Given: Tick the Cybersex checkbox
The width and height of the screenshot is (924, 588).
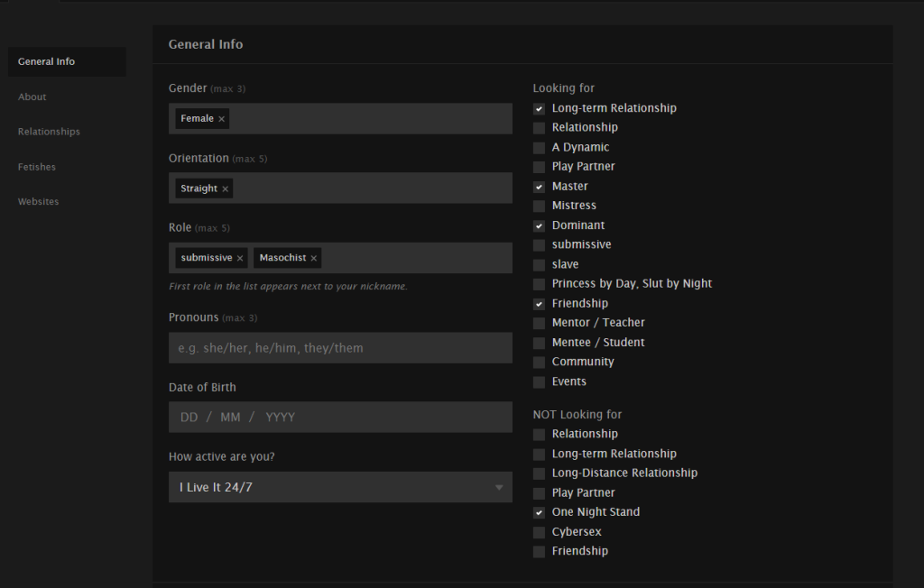Looking at the screenshot, I should (539, 532).
